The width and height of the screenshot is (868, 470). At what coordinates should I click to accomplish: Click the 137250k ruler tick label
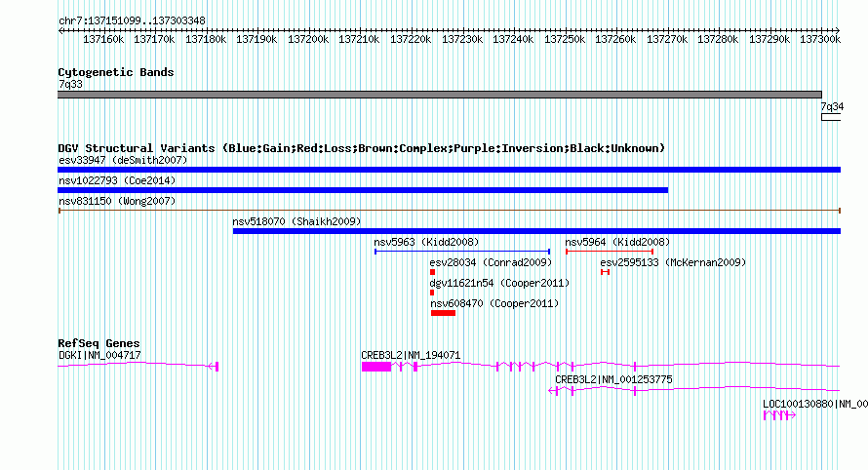pos(565,39)
